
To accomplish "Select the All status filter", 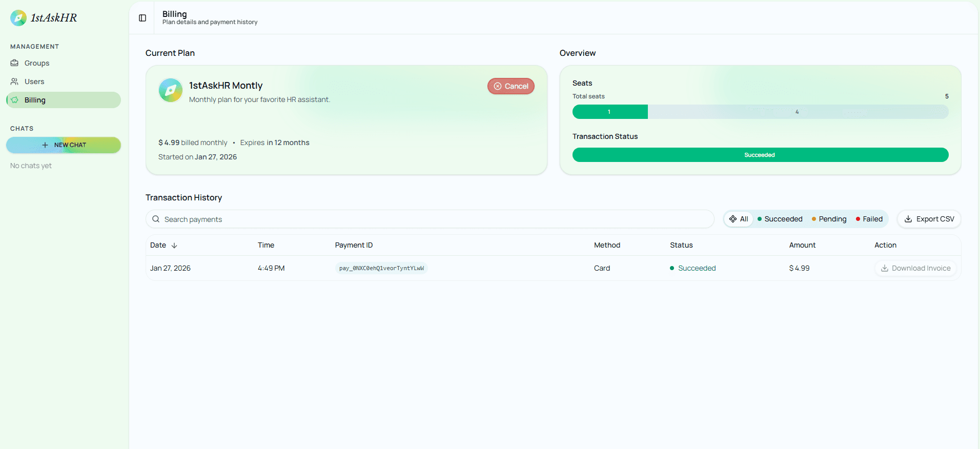I will (x=739, y=219).
